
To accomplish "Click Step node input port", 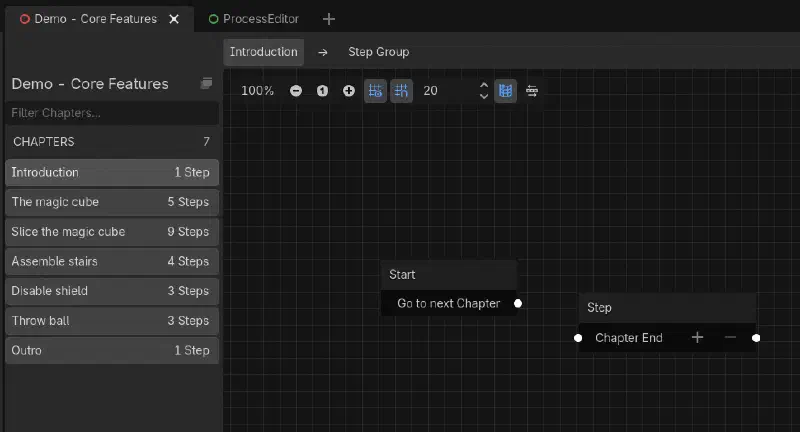I will coord(578,338).
